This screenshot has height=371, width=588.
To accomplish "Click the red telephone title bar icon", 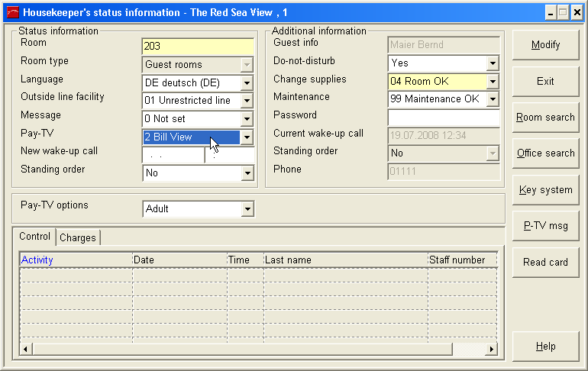I will click(x=12, y=12).
